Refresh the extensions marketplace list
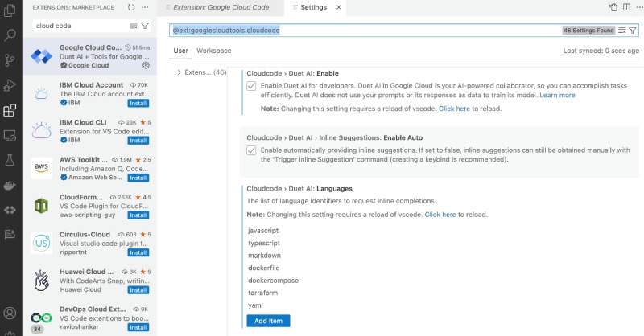644x336 pixels. [131, 7]
